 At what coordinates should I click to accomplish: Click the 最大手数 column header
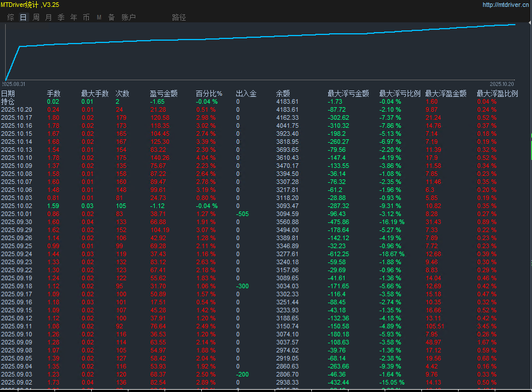click(x=95, y=93)
